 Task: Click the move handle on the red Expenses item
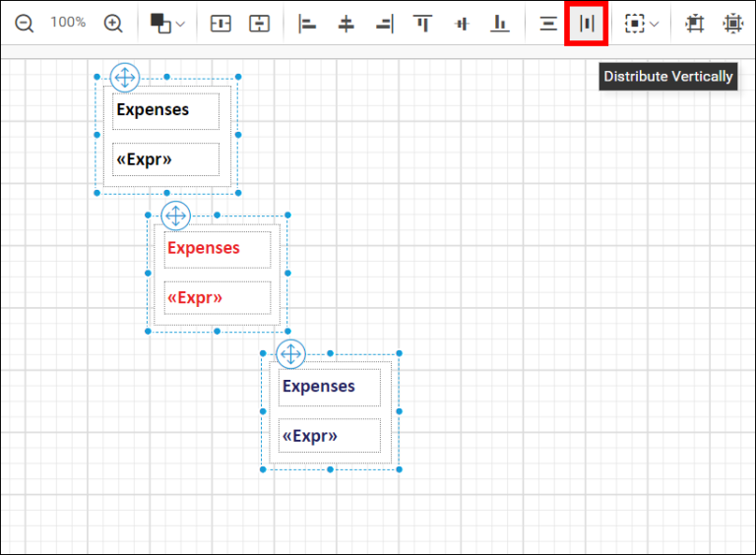[x=176, y=216]
